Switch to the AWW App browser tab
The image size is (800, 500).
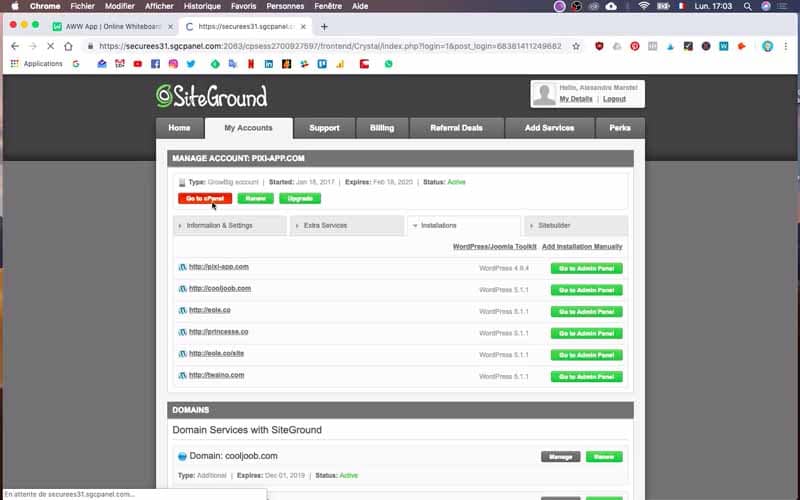pos(111,27)
